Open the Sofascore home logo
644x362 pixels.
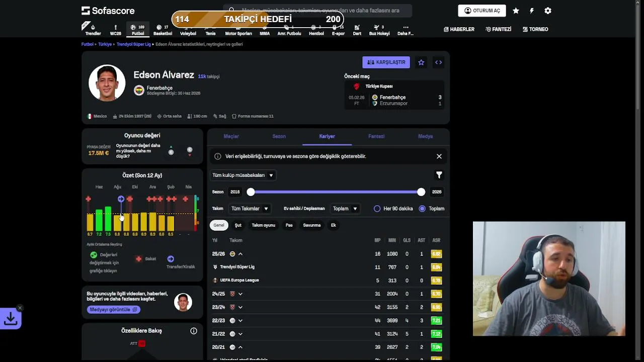click(108, 11)
